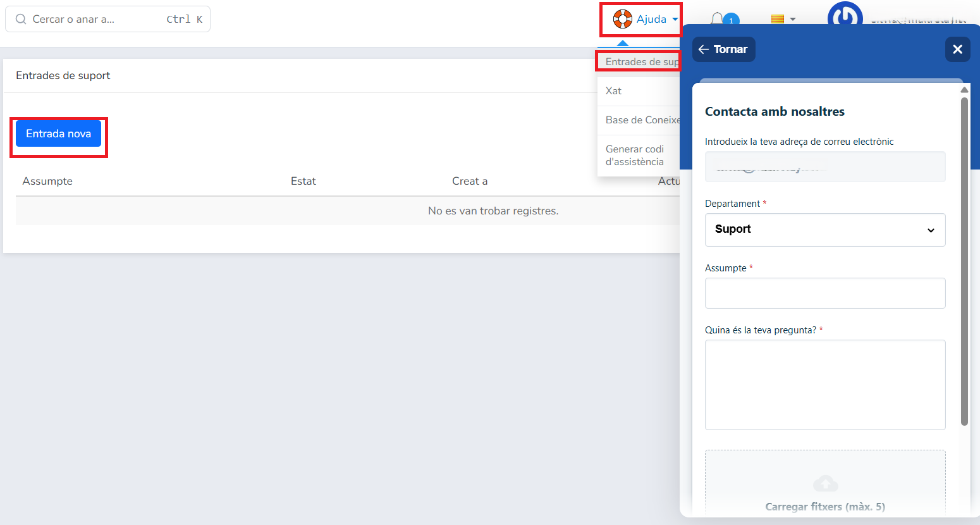Click the Catalan flag language icon
980x525 pixels.
tap(778, 20)
